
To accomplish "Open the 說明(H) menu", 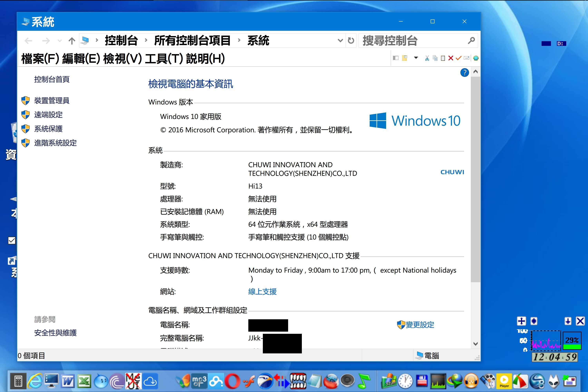I will tap(205, 59).
